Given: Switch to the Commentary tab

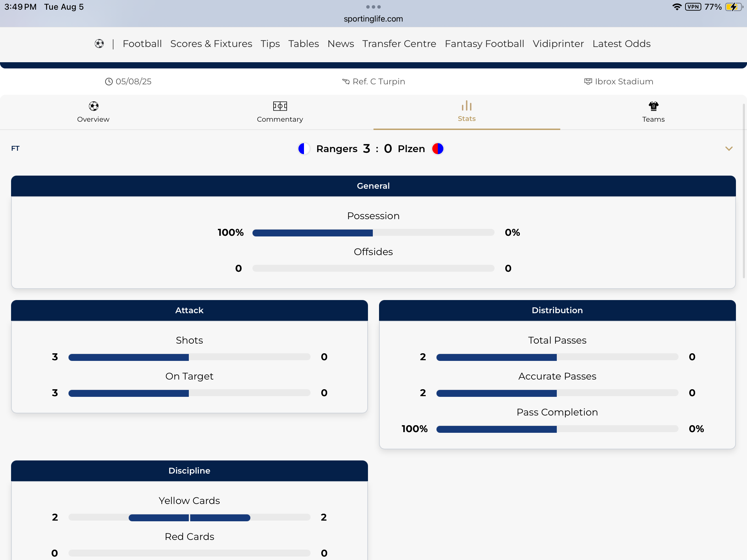Looking at the screenshot, I should pos(280,112).
